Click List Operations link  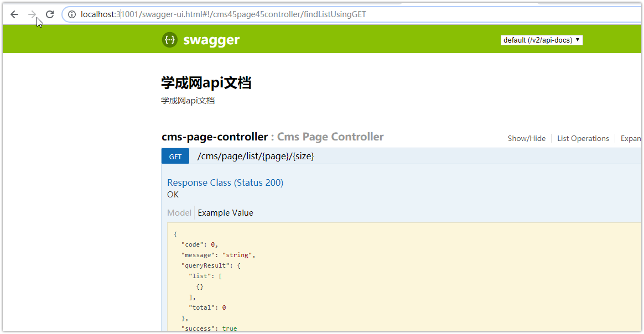click(x=583, y=138)
